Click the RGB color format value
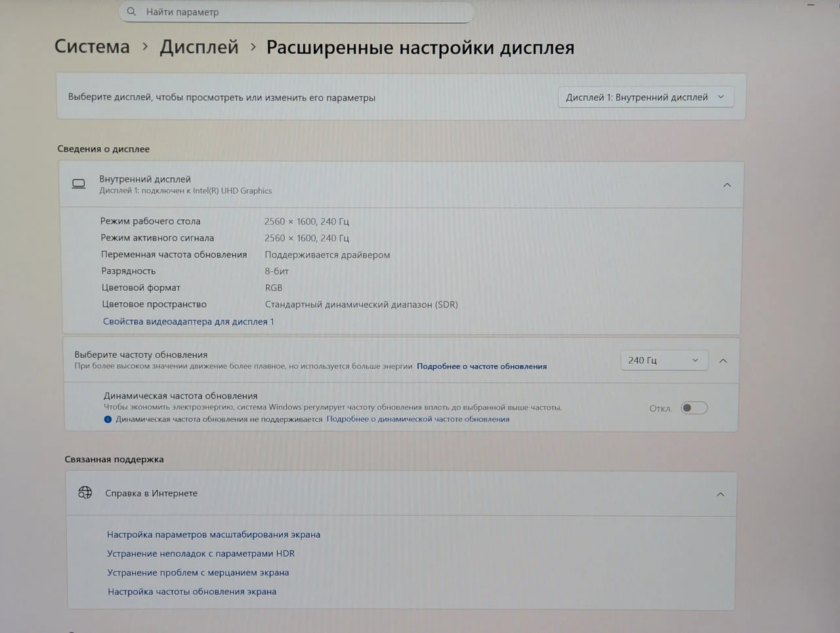 click(x=274, y=288)
